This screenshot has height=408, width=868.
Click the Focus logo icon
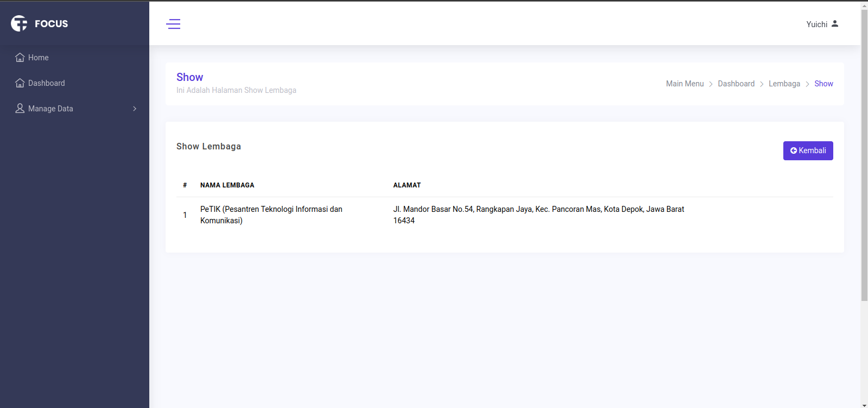(x=19, y=23)
